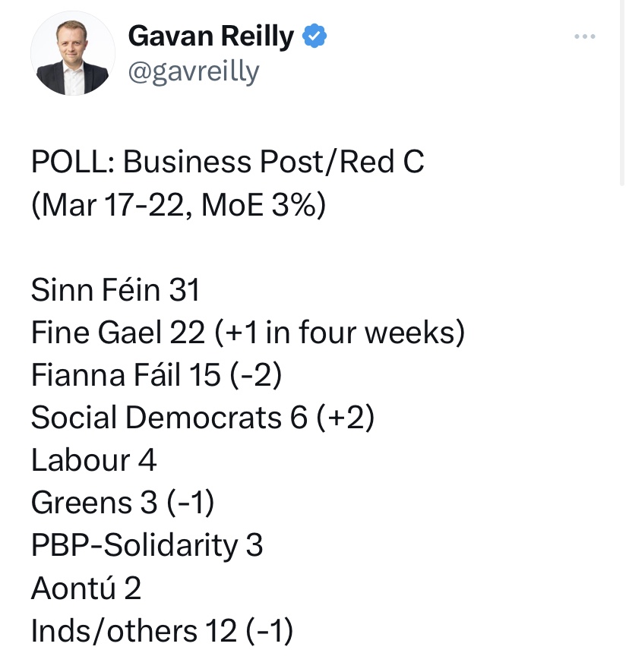Screen dimensions: 629x672
Task: Click the word "POLL:" in the tweet
Action: point(72,162)
